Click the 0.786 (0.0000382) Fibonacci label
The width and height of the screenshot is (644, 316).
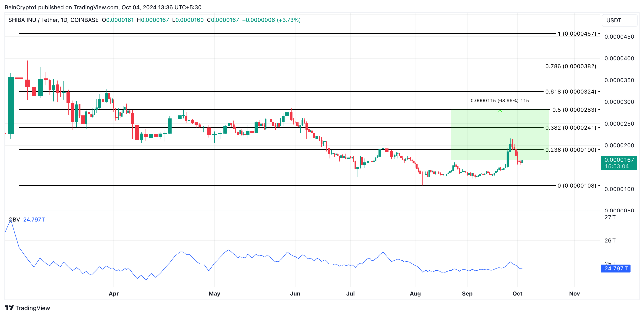571,66
